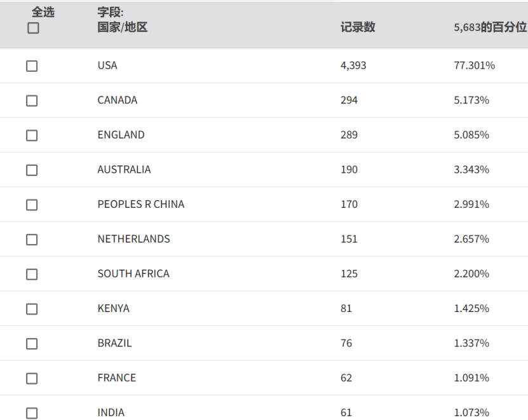Screen dimensions: 528x420
Task: Click the 4,393 record count value
Action: click(x=353, y=65)
